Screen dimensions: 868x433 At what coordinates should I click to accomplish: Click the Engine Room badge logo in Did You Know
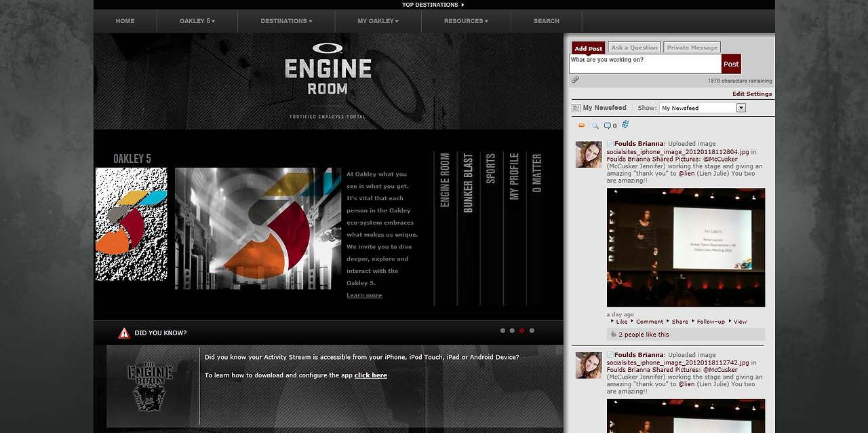click(x=151, y=386)
